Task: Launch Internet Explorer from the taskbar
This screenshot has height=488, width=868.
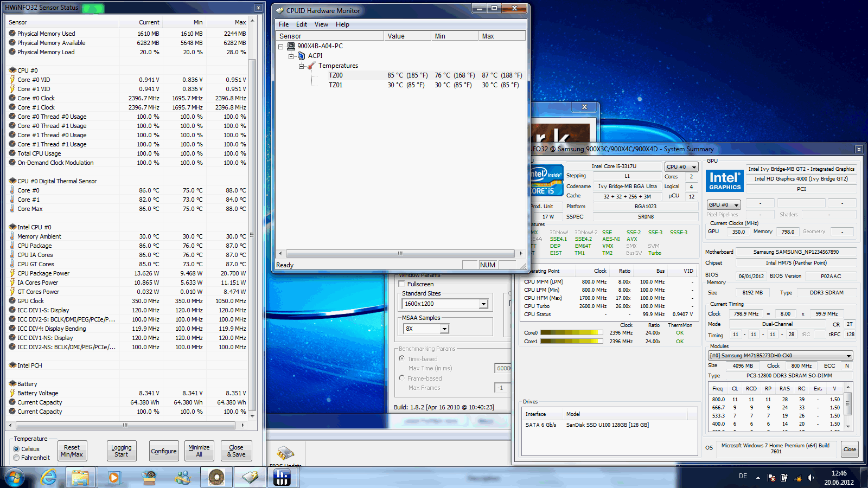Action: pyautogui.click(x=49, y=477)
